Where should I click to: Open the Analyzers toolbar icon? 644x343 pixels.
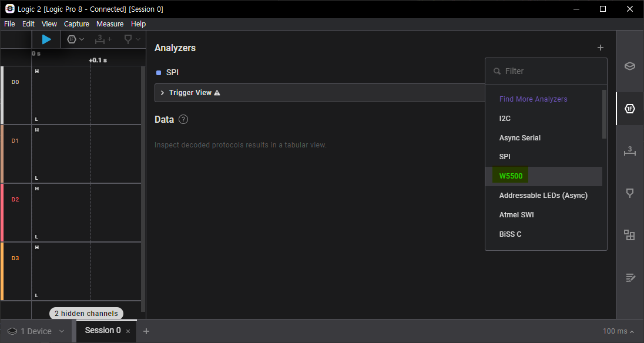tap(72, 39)
